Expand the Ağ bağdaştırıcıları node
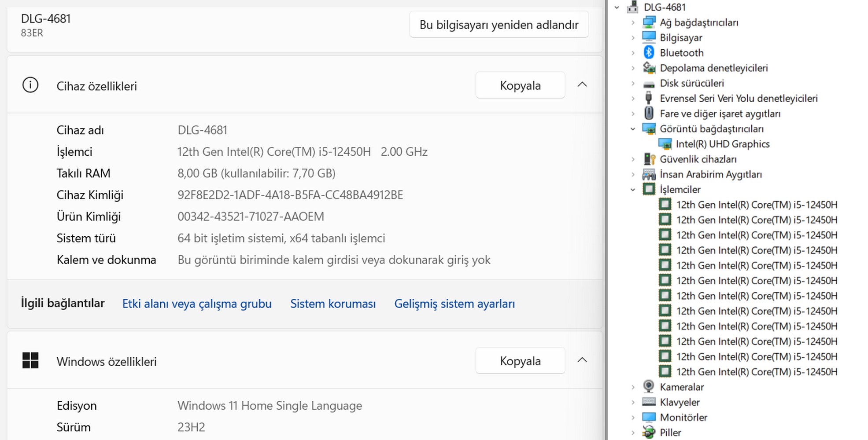This screenshot has width=868, height=440. point(633,22)
